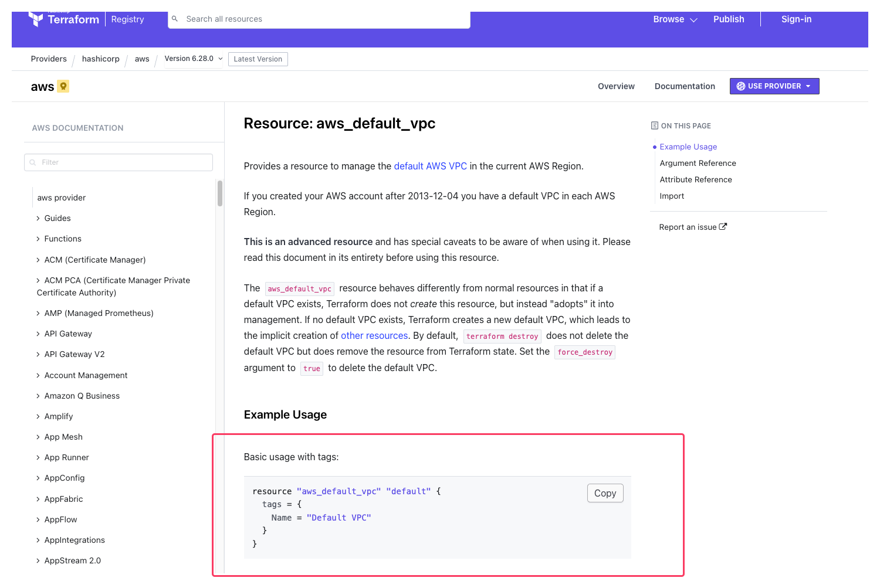
Task: Click the search magnifier in the resource search bar
Action: (x=175, y=19)
